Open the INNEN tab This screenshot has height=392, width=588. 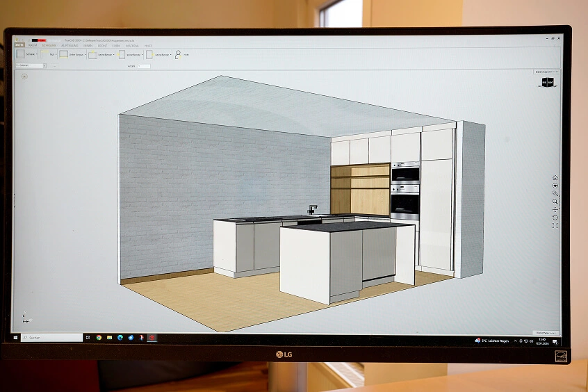(x=88, y=46)
